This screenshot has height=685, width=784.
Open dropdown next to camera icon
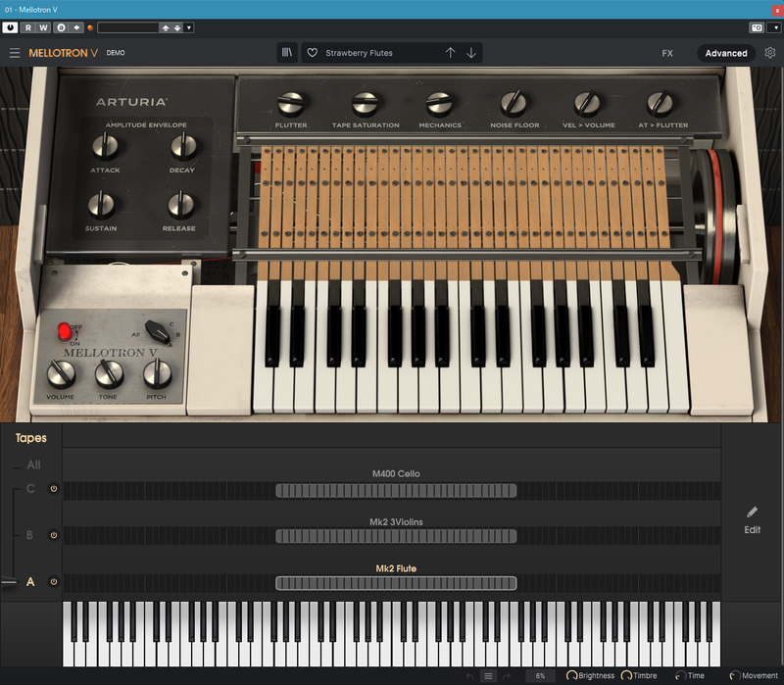click(776, 27)
